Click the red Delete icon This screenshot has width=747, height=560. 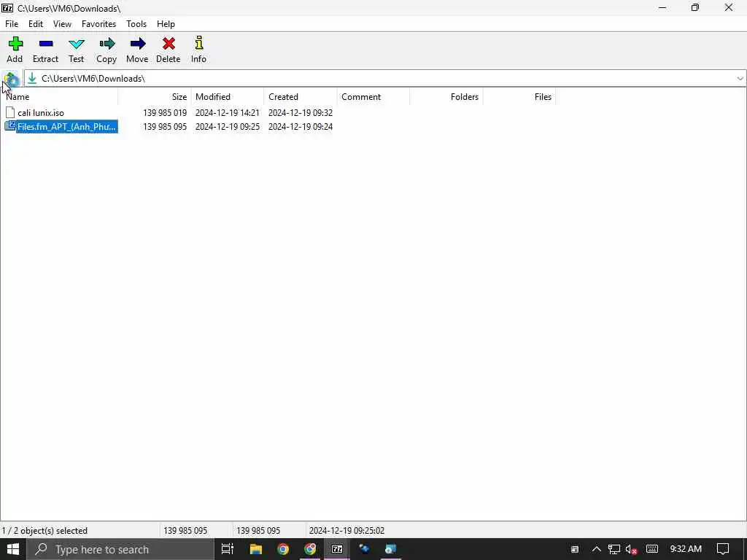tap(169, 44)
